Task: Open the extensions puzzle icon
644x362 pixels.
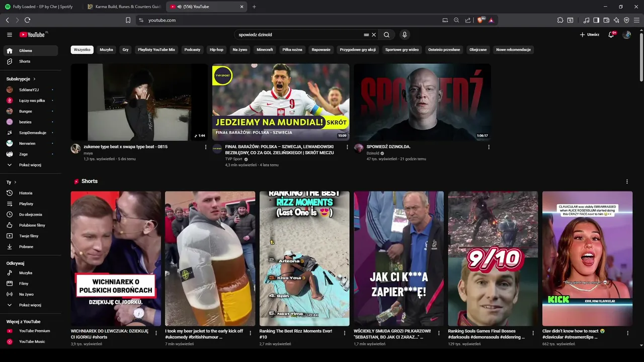Action: click(x=560, y=20)
